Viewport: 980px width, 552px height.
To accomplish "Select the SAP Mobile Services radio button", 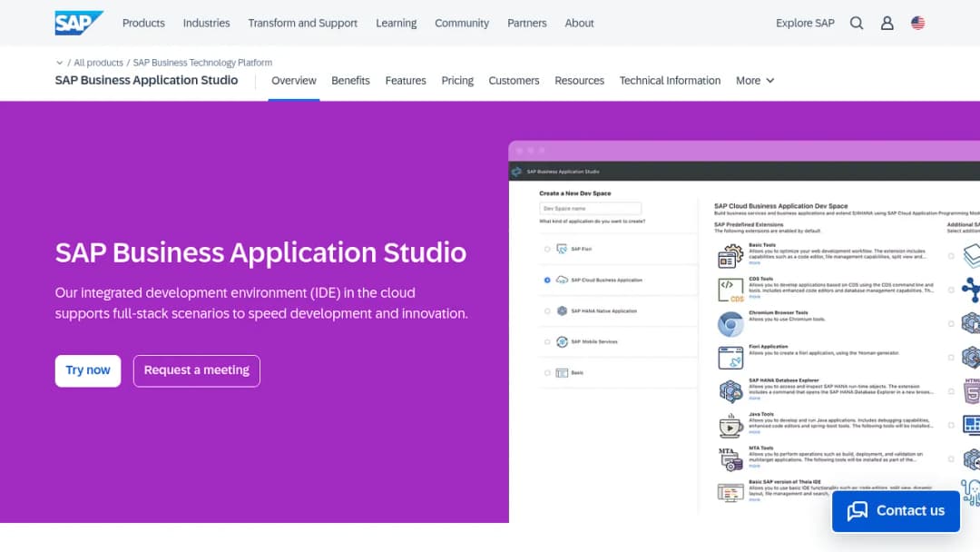I will tap(547, 342).
